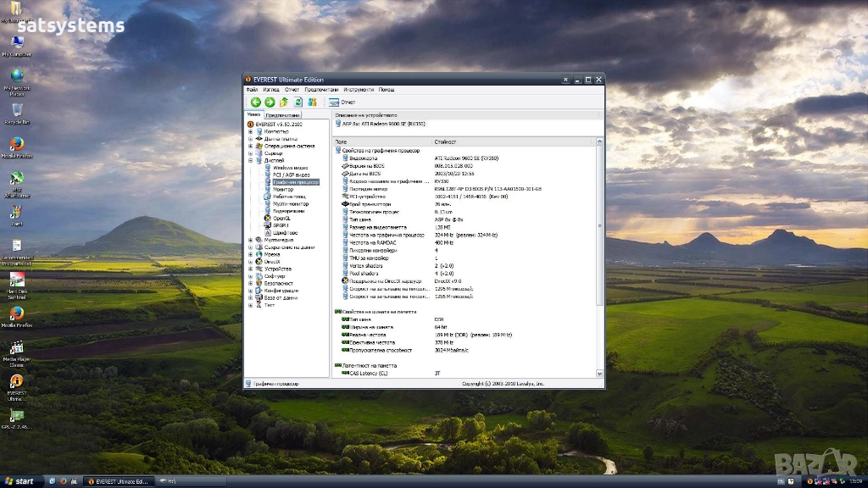This screenshot has height=488, width=868.
Task: Switch to the Предпочитани tab
Action: [x=282, y=115]
